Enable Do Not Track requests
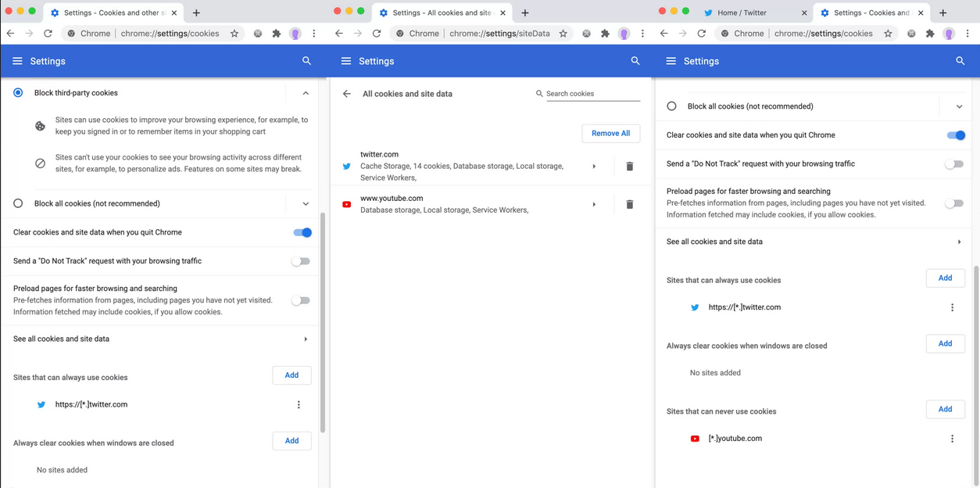980x488 pixels. (301, 260)
